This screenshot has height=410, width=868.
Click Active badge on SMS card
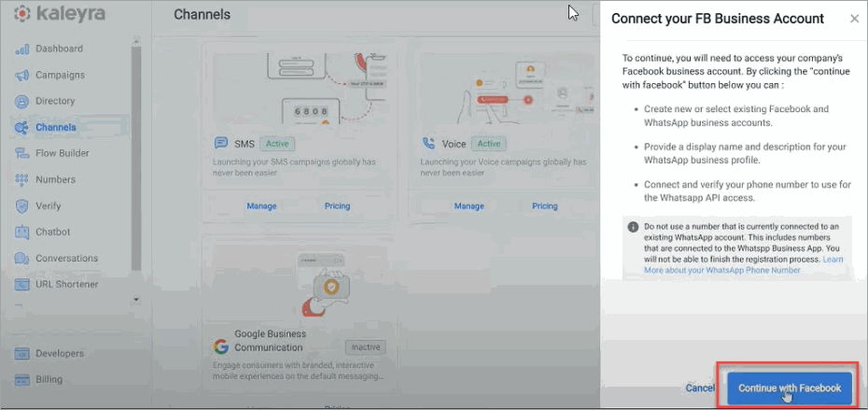(277, 144)
